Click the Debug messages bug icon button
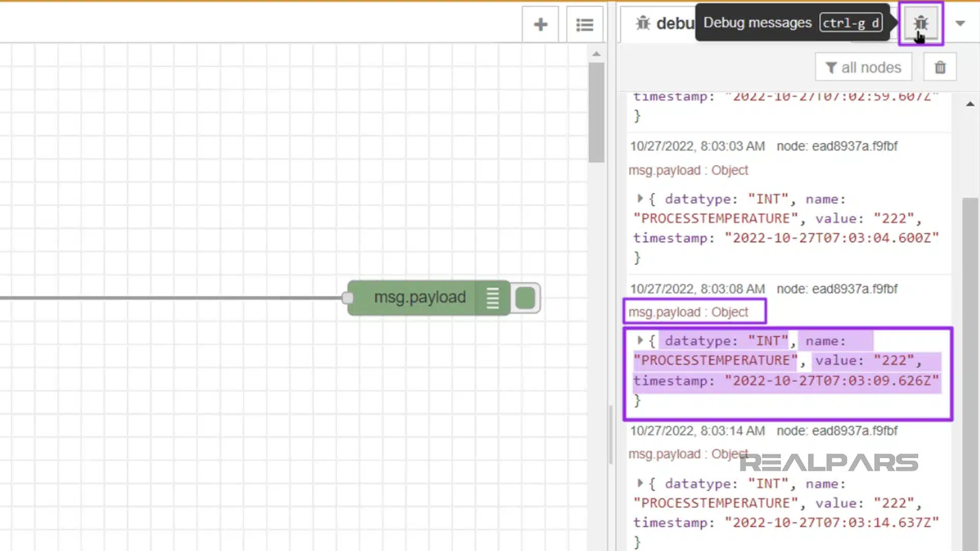This screenshot has height=551, width=980. pos(920,23)
